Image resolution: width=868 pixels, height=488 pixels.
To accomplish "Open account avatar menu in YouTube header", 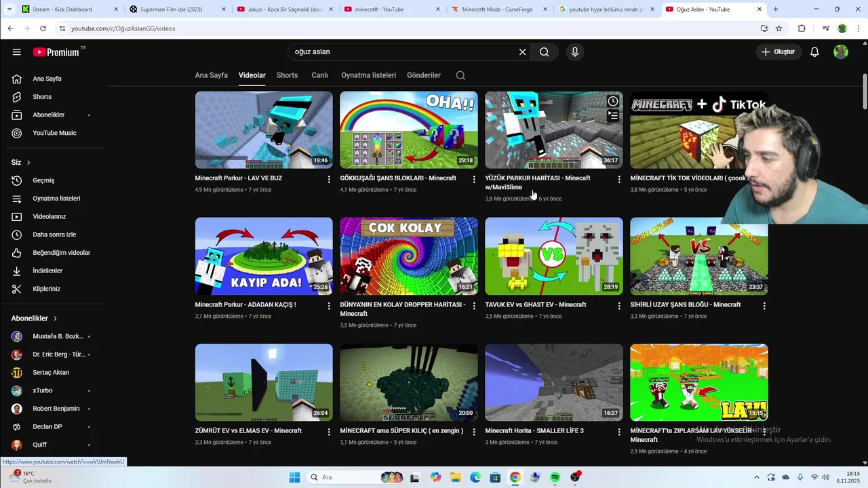I will (841, 52).
